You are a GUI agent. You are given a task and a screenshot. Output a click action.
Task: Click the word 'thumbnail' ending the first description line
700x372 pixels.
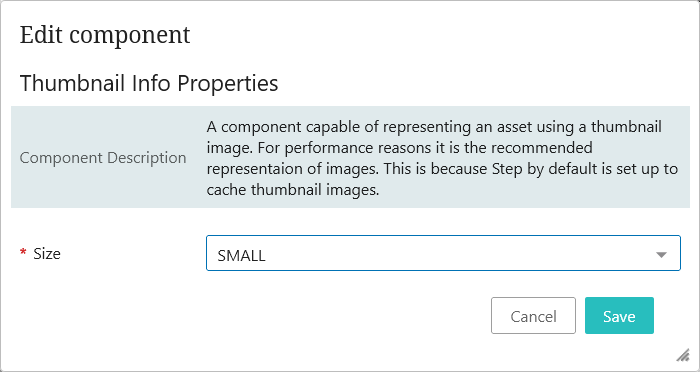(626, 127)
